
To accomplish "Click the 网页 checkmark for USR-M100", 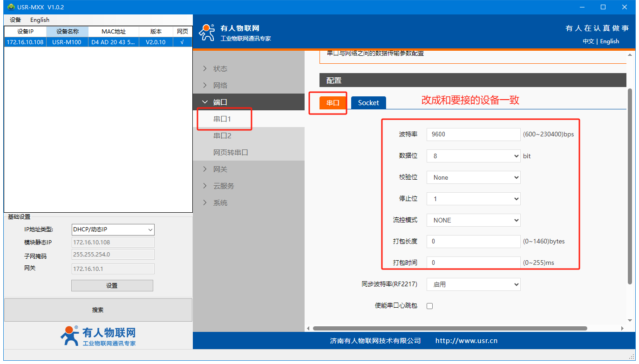I will point(182,42).
